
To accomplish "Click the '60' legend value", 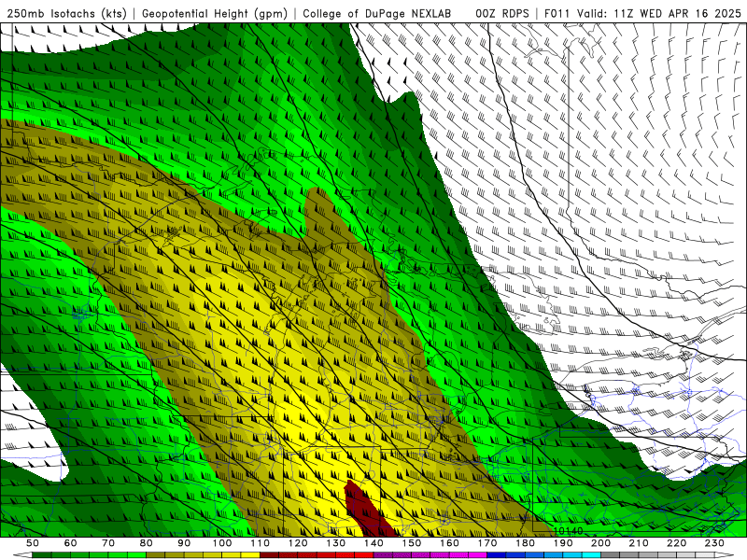I will click(x=71, y=543).
